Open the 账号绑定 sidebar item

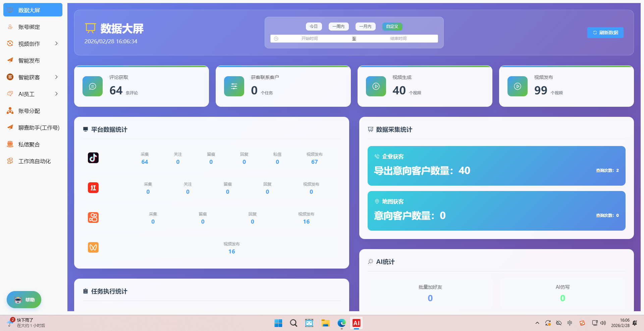[33, 27]
